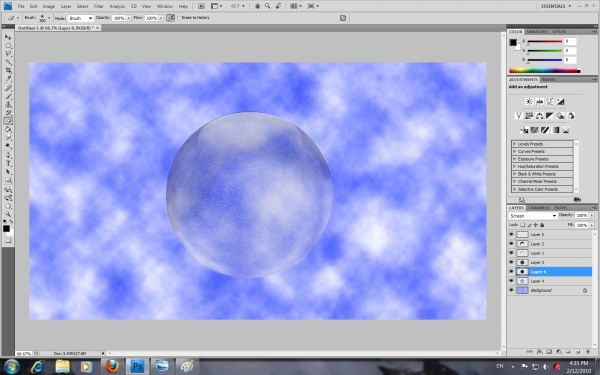Add a Vibrance adjustment
This screenshot has width=600, height=375.
coord(518,116)
